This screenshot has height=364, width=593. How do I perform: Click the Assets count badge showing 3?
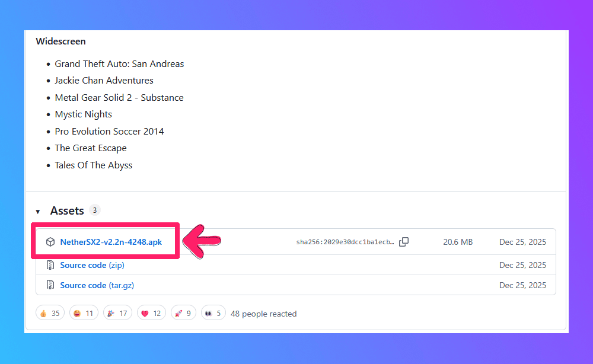pyautogui.click(x=95, y=210)
